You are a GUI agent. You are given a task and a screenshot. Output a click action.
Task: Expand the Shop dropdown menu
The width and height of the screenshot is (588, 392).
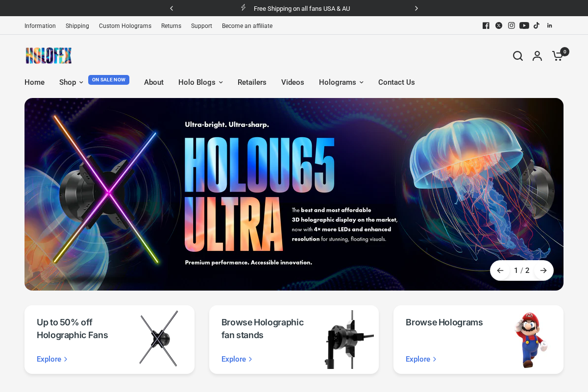pos(71,82)
